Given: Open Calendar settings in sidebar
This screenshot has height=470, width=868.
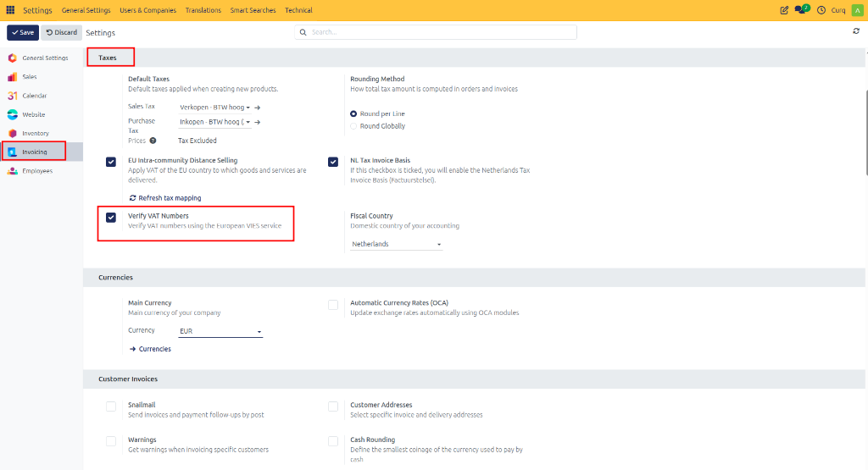Looking at the screenshot, I should [34, 96].
